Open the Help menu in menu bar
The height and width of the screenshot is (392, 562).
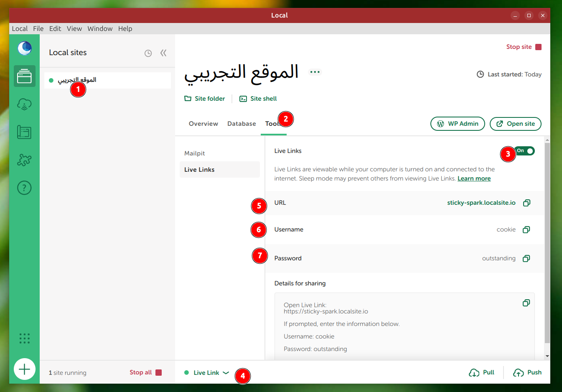125,28
